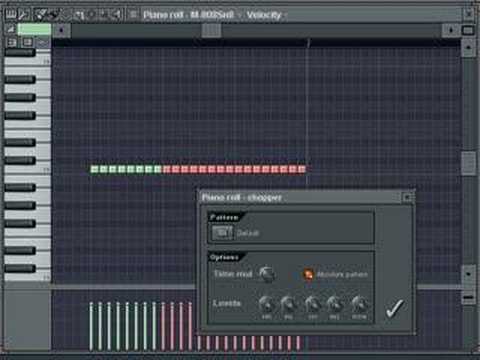
Task: Click the topmost black piano key
Action: click(x=20, y=52)
